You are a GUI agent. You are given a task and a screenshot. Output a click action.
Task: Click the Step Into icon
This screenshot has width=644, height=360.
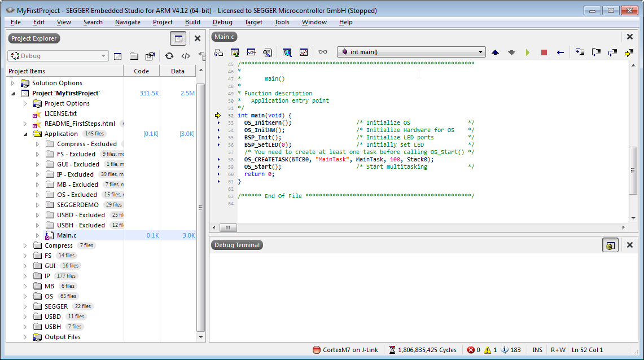pyautogui.click(x=580, y=52)
